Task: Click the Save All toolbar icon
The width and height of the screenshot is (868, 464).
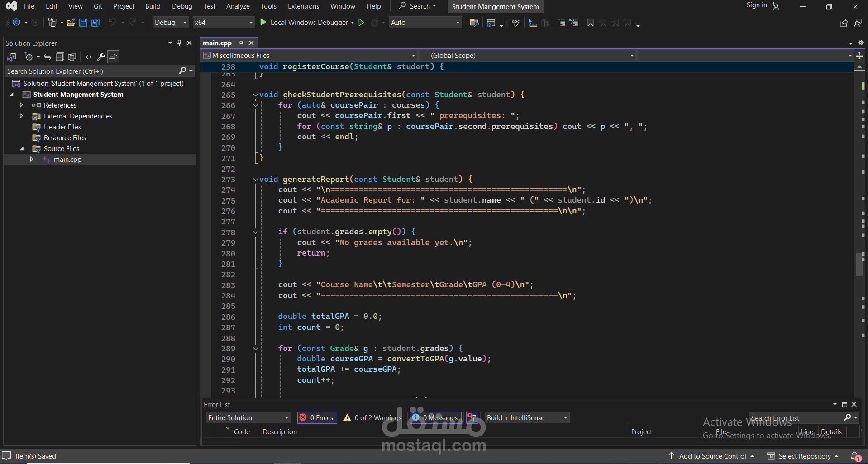Action: (x=95, y=23)
